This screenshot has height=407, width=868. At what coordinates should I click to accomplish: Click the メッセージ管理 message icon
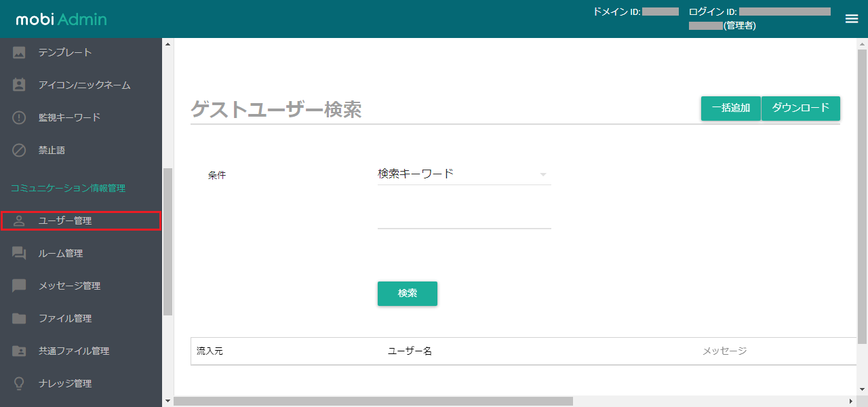click(19, 286)
